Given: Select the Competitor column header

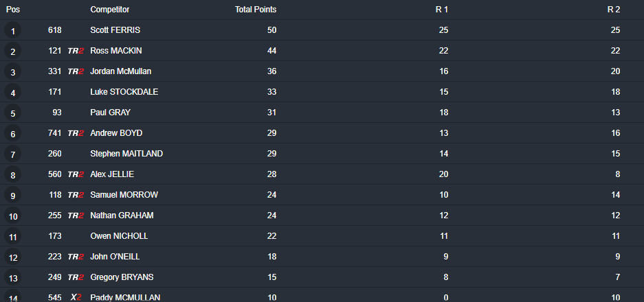Looking at the screenshot, I should click(x=110, y=10).
